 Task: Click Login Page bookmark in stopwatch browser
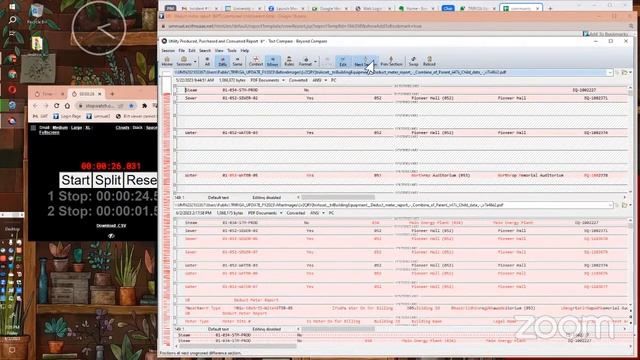coord(67,116)
